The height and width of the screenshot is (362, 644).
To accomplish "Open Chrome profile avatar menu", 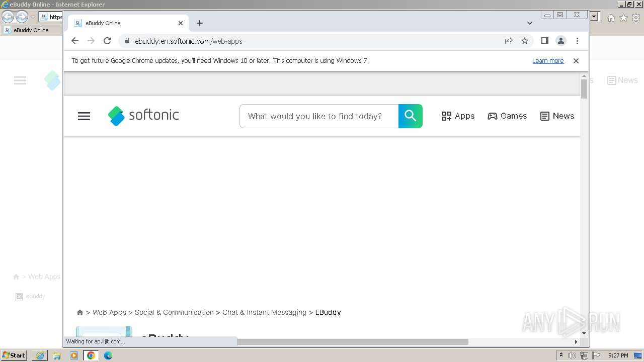I will pos(561,41).
